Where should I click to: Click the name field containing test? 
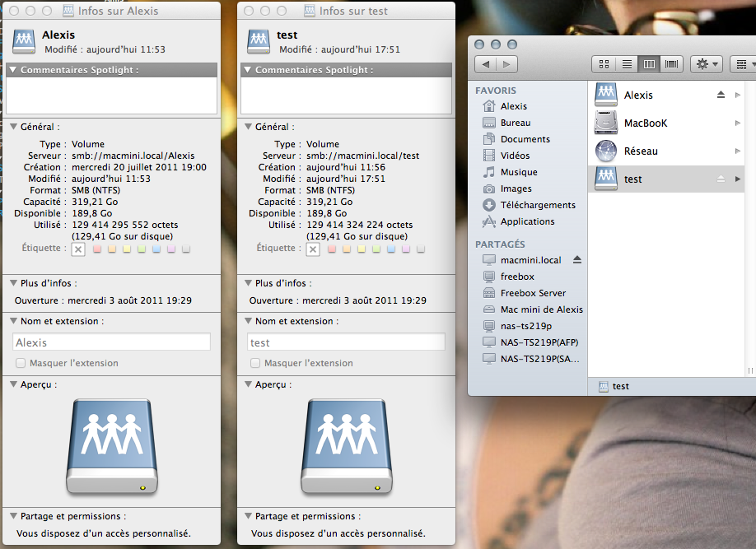pos(346,342)
